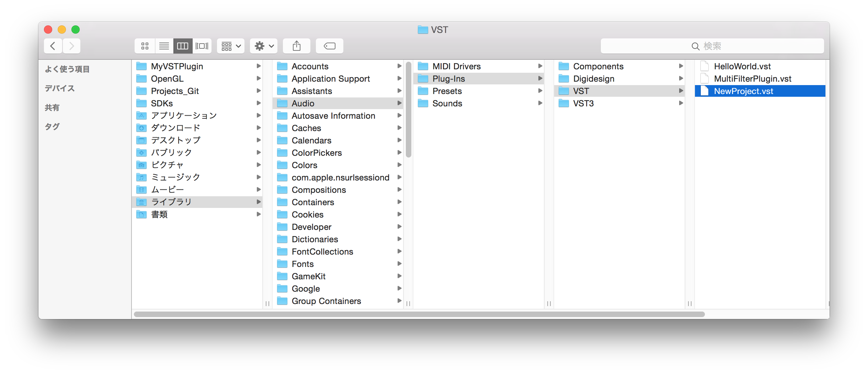
Task: Go forward with the forward arrow
Action: point(71,46)
